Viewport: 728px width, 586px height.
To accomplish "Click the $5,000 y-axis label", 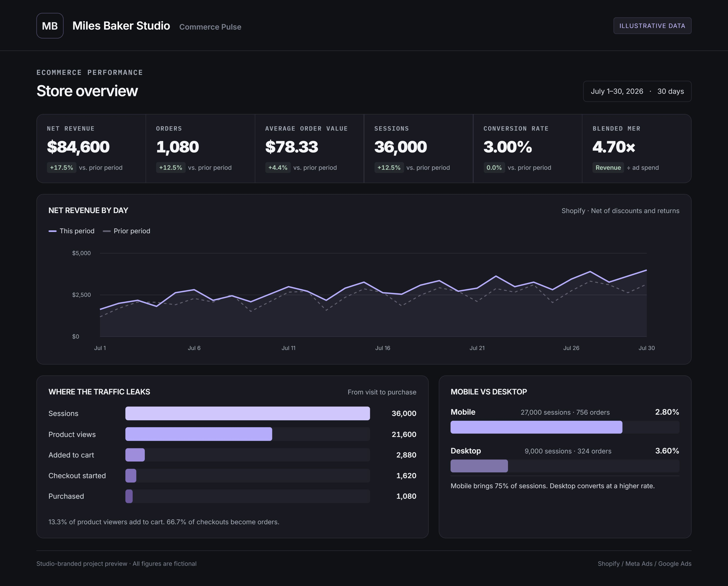I will click(x=81, y=253).
